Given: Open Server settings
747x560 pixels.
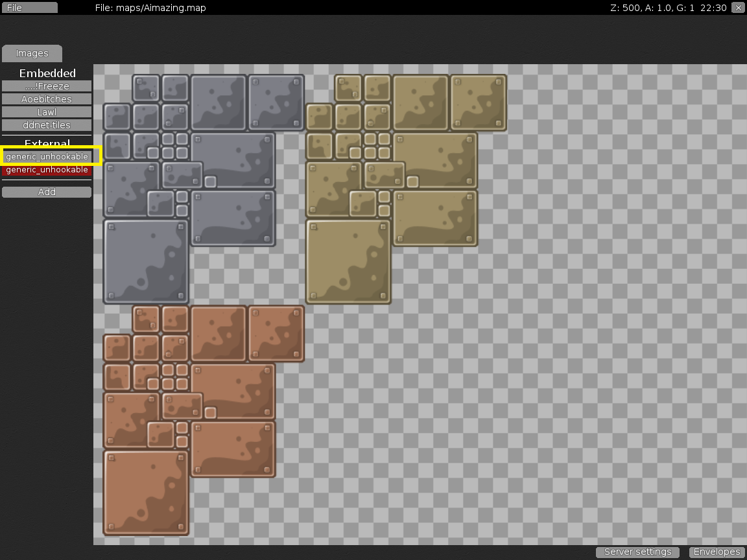Looking at the screenshot, I should [x=637, y=552].
